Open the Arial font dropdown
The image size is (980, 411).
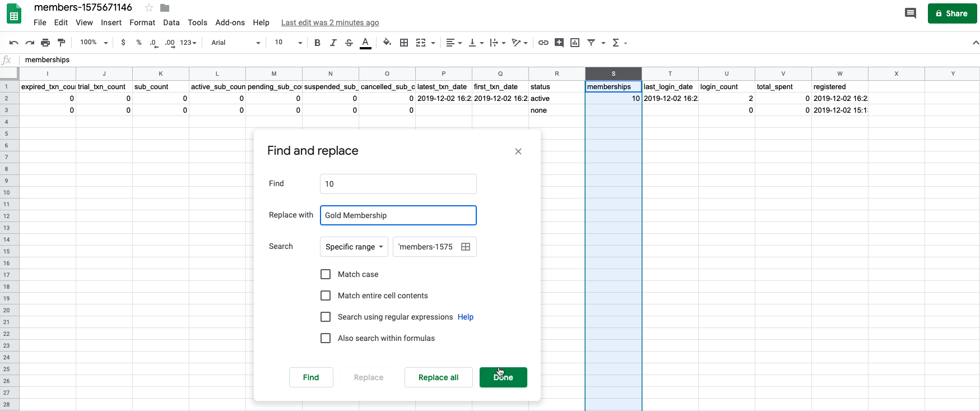click(236, 43)
